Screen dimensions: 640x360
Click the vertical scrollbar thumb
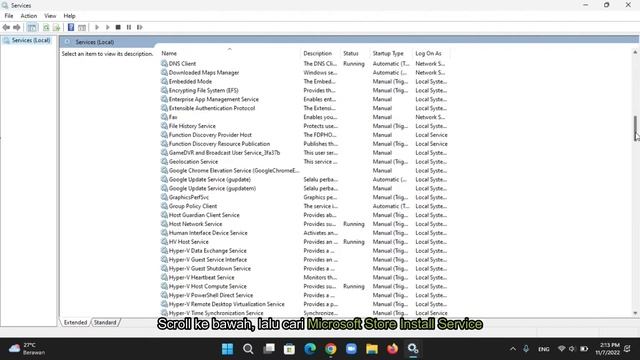pos(635,128)
